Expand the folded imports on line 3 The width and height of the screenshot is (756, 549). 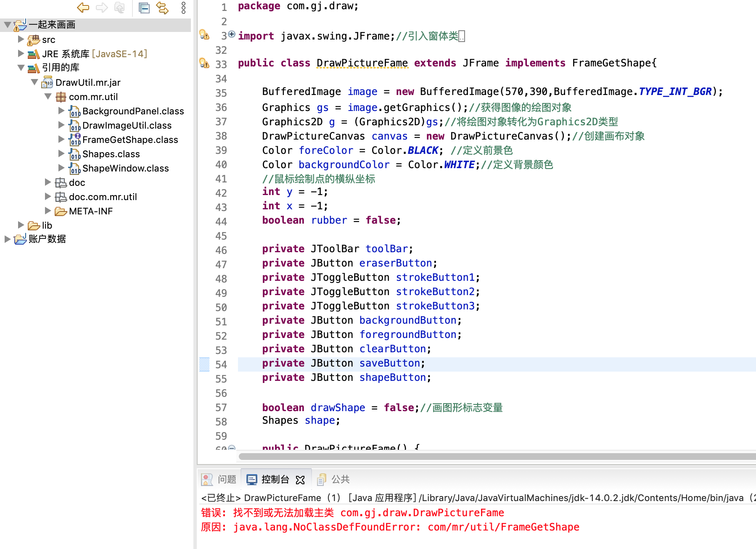232,34
